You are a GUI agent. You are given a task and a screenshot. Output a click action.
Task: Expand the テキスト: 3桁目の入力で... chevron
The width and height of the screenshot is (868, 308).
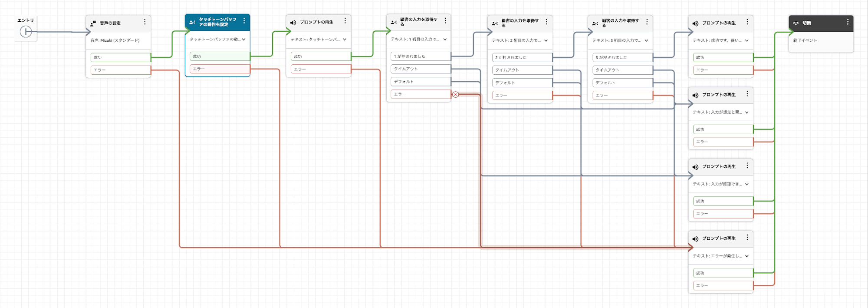click(646, 40)
